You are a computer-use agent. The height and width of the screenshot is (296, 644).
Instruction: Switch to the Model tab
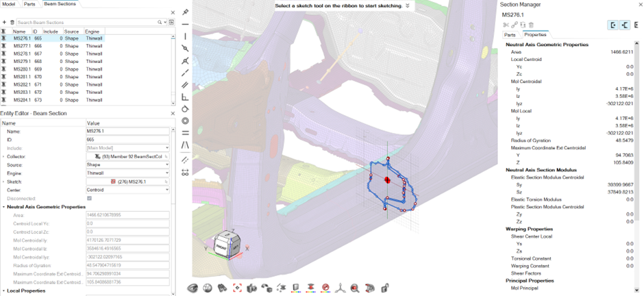click(x=9, y=3)
